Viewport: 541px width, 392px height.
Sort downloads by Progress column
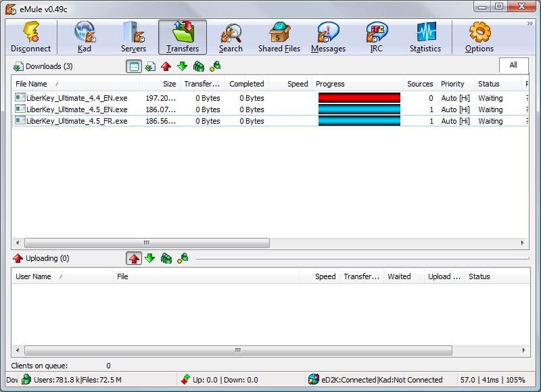coord(358,84)
